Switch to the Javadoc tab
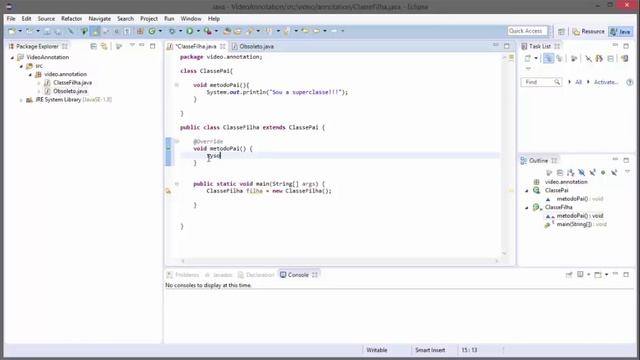 coord(222,275)
